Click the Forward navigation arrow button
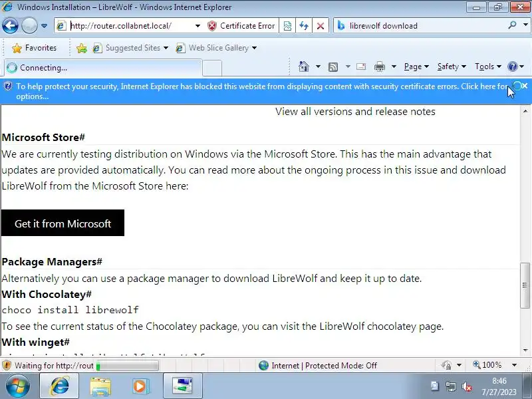The height and width of the screenshot is (399, 532). click(29, 25)
